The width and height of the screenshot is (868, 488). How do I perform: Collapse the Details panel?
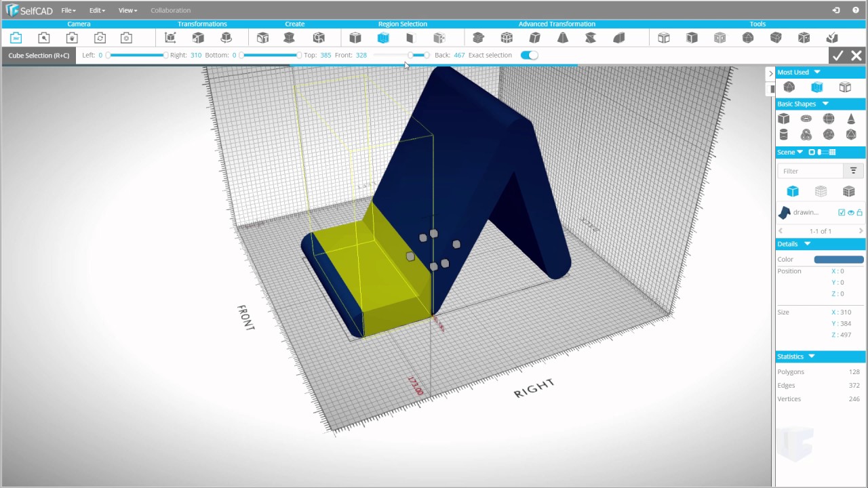tap(807, 243)
